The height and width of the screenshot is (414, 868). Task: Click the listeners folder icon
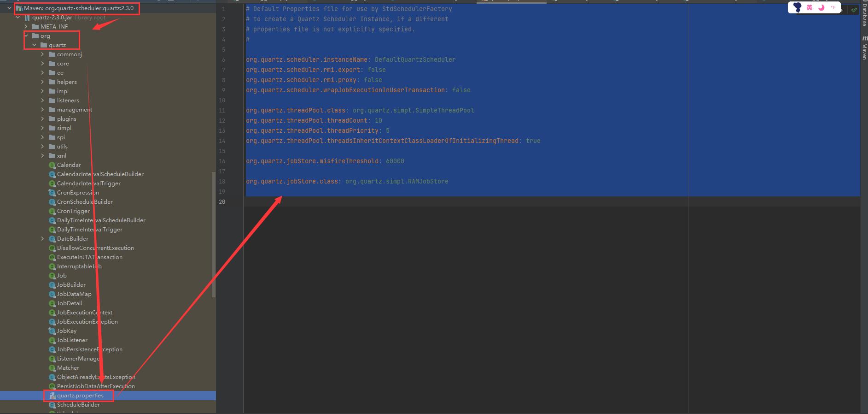tap(52, 100)
